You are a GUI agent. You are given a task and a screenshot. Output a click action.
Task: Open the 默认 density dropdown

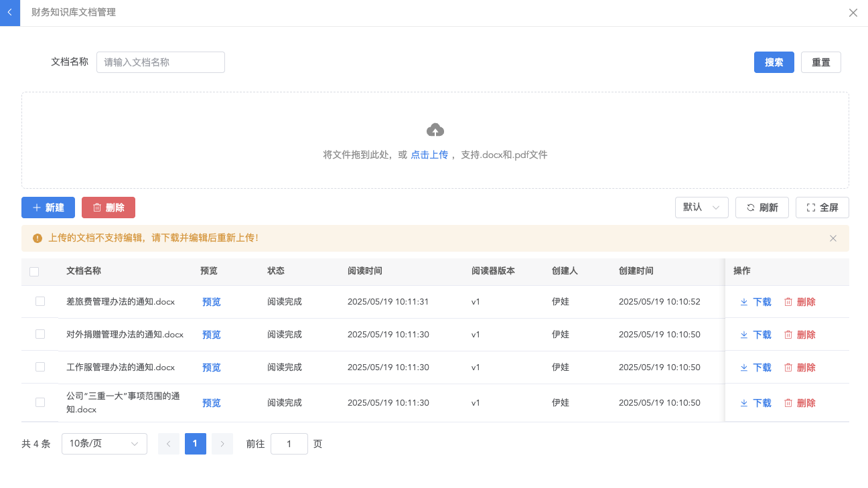click(702, 208)
